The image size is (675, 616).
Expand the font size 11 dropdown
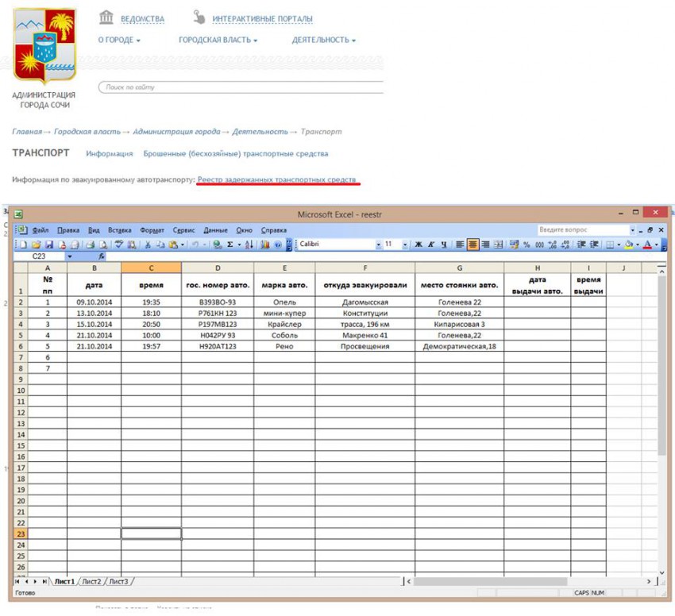pos(403,245)
